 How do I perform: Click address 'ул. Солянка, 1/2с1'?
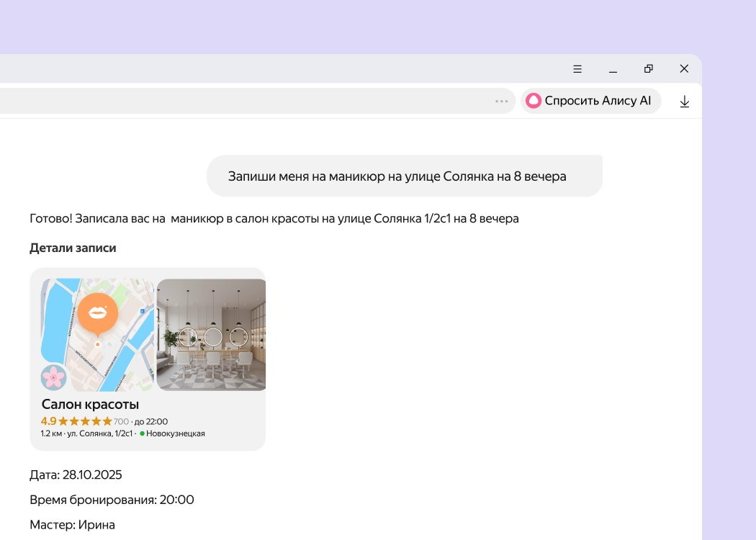click(99, 433)
